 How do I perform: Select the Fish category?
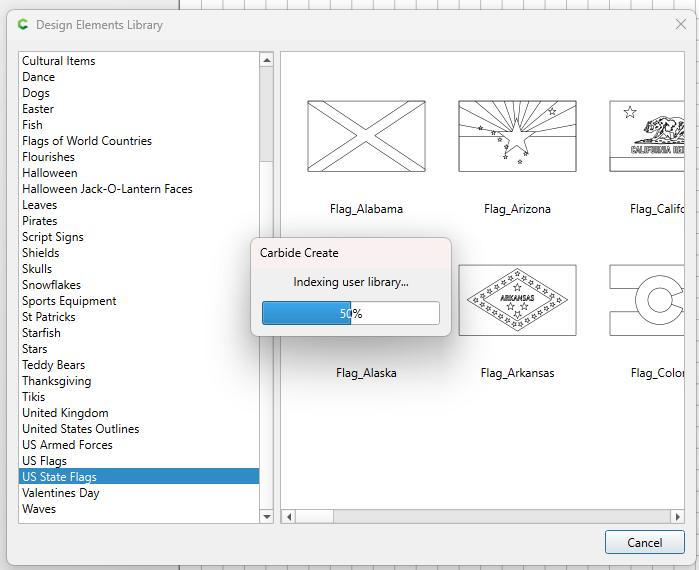click(139, 125)
